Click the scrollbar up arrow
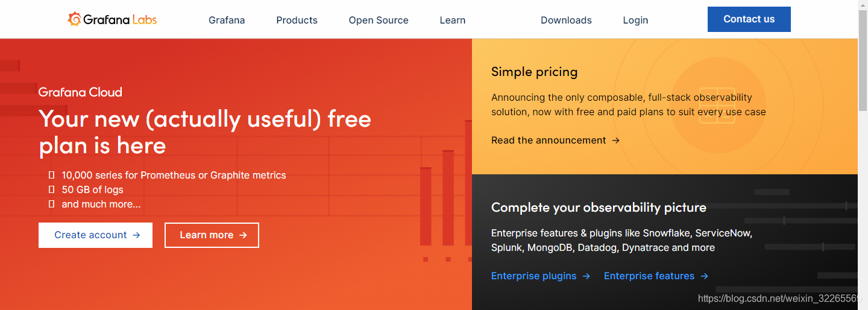Viewport: 868px width, 310px height. [863, 5]
